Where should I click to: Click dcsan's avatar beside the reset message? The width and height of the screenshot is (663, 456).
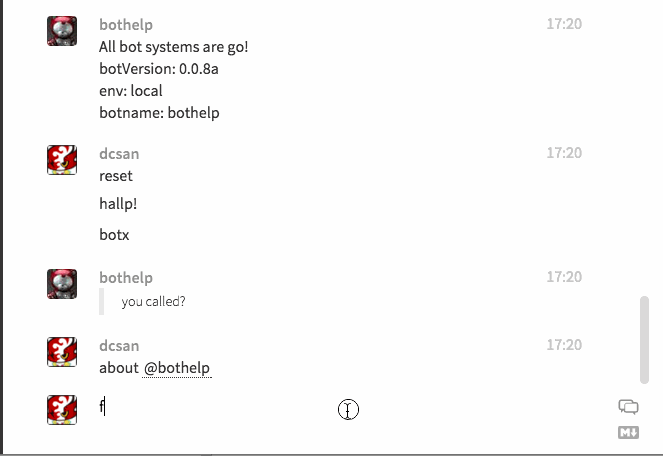(x=62, y=160)
